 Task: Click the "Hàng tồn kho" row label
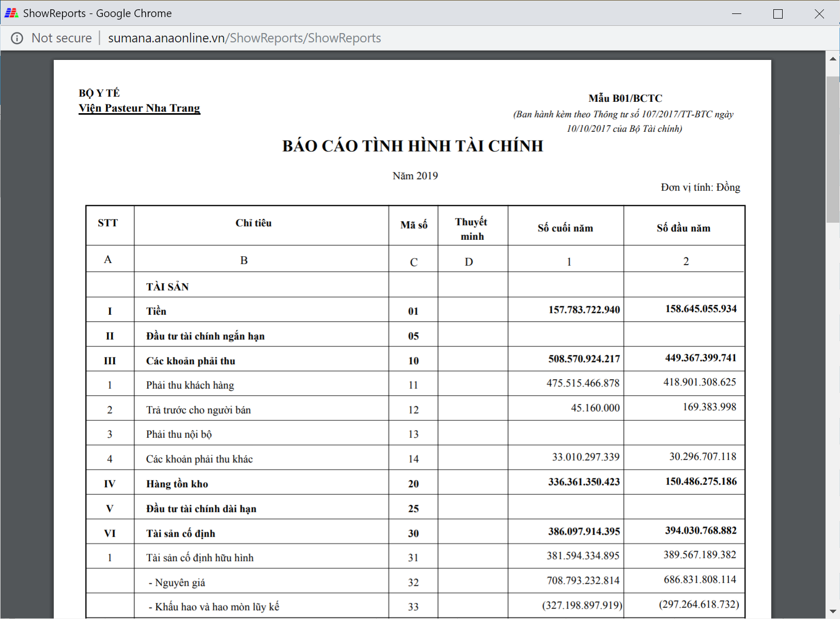click(177, 484)
